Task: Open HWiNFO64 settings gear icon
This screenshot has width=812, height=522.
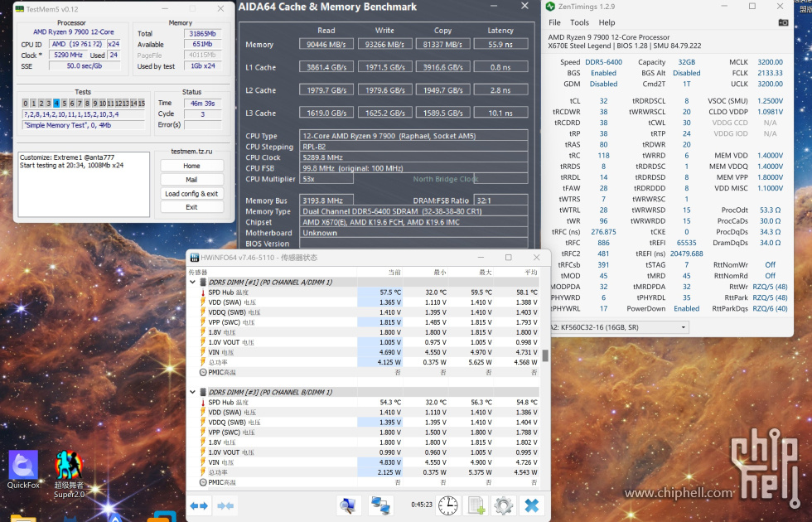Action: [504, 505]
